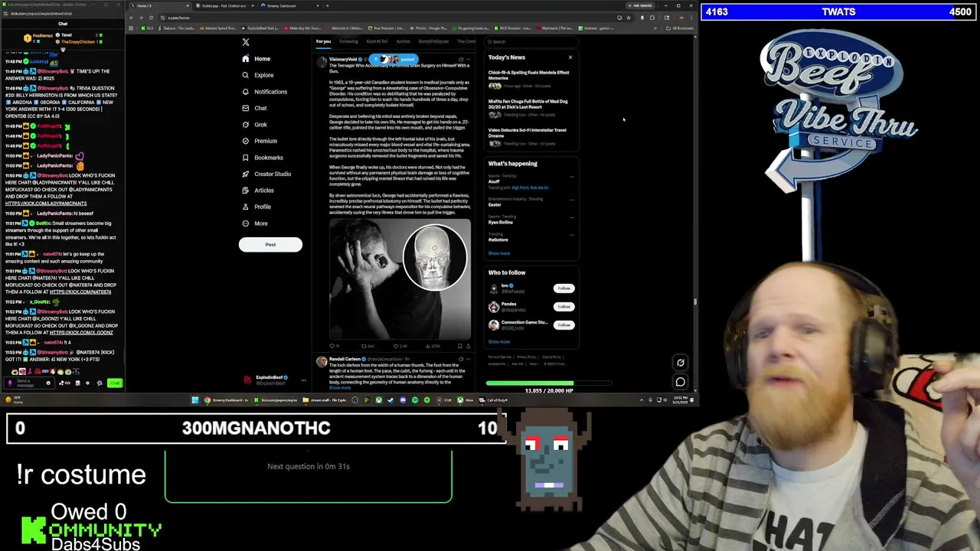Open kick.com/ladypanicpants link in chat

[46, 204]
